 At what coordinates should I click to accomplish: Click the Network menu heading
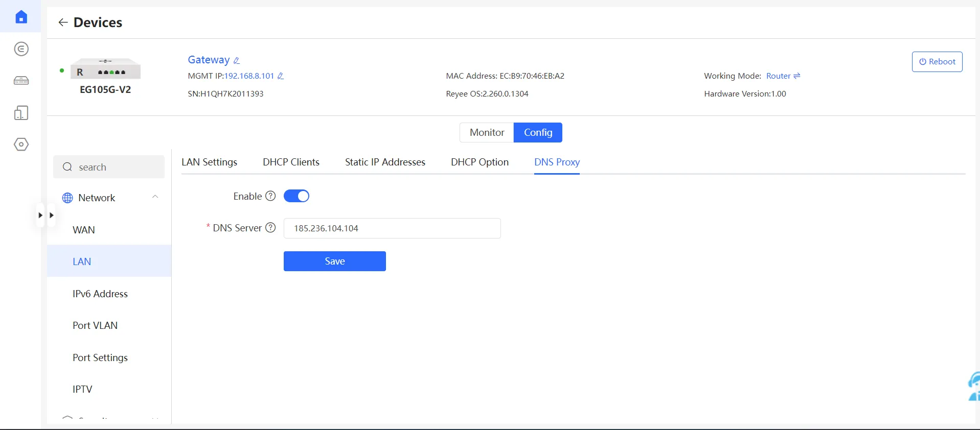[97, 198]
